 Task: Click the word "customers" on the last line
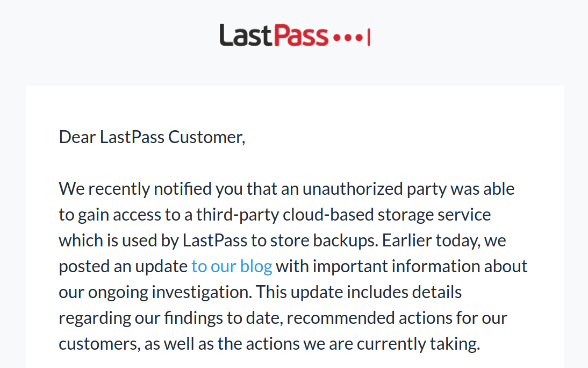tap(99, 344)
